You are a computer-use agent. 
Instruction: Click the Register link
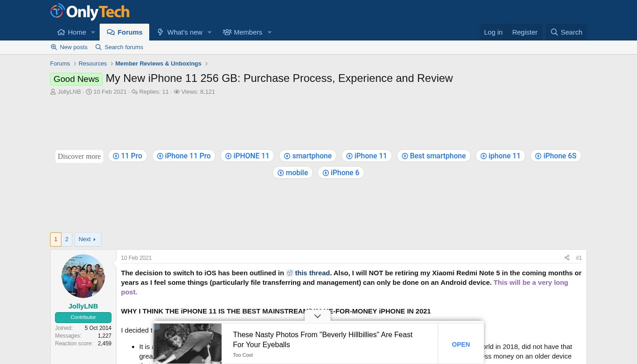pyautogui.click(x=525, y=32)
